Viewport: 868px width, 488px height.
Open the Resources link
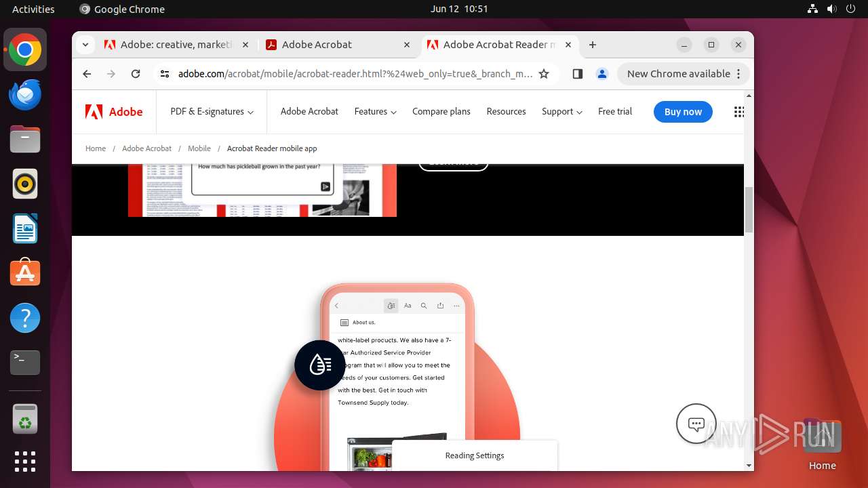tap(506, 112)
